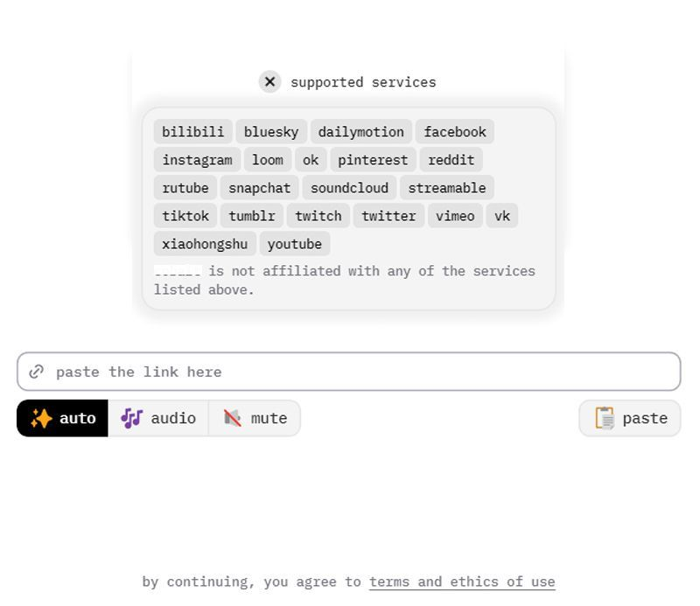Screen dimensions: 700x606
Task: Select auto download mode
Action: [x=62, y=418]
